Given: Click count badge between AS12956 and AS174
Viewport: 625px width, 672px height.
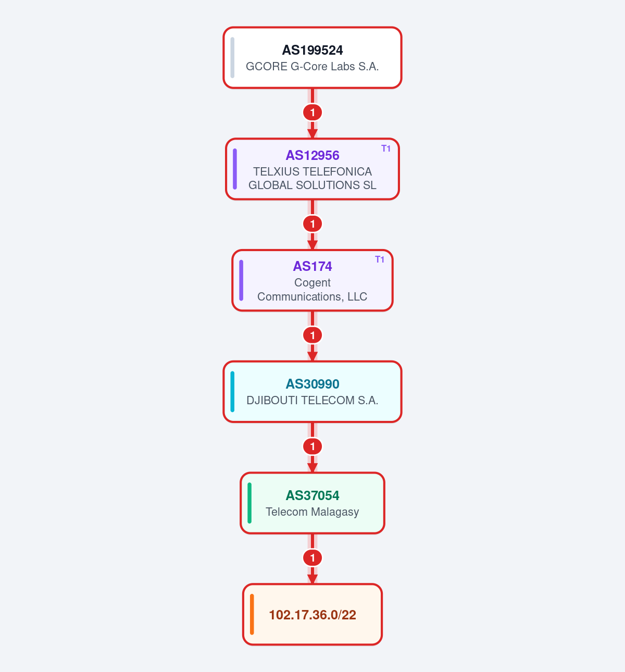Looking at the screenshot, I should (x=312, y=224).
